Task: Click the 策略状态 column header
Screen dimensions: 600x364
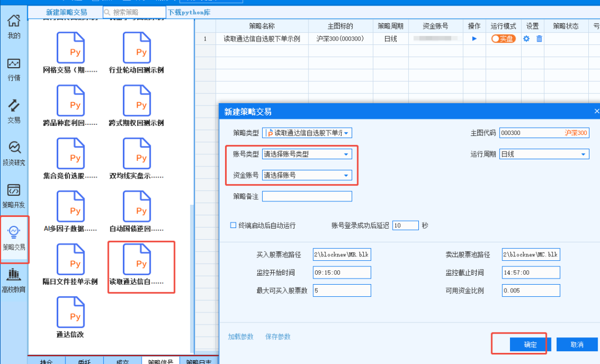Action: 566,26
